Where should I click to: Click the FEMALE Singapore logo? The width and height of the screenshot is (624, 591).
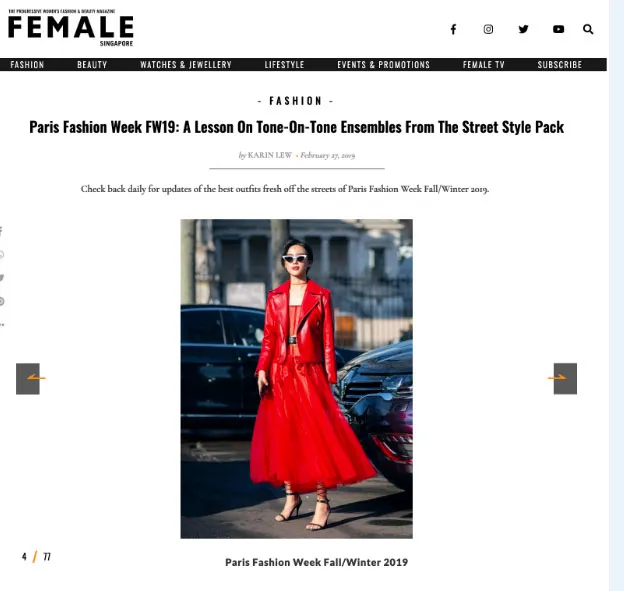[71, 28]
